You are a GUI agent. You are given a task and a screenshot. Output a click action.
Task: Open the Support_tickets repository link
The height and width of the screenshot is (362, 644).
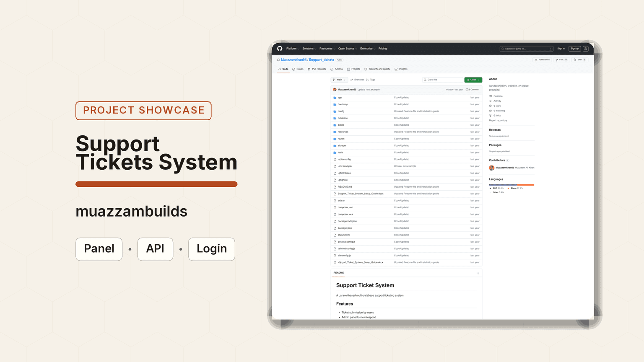pyautogui.click(x=322, y=60)
